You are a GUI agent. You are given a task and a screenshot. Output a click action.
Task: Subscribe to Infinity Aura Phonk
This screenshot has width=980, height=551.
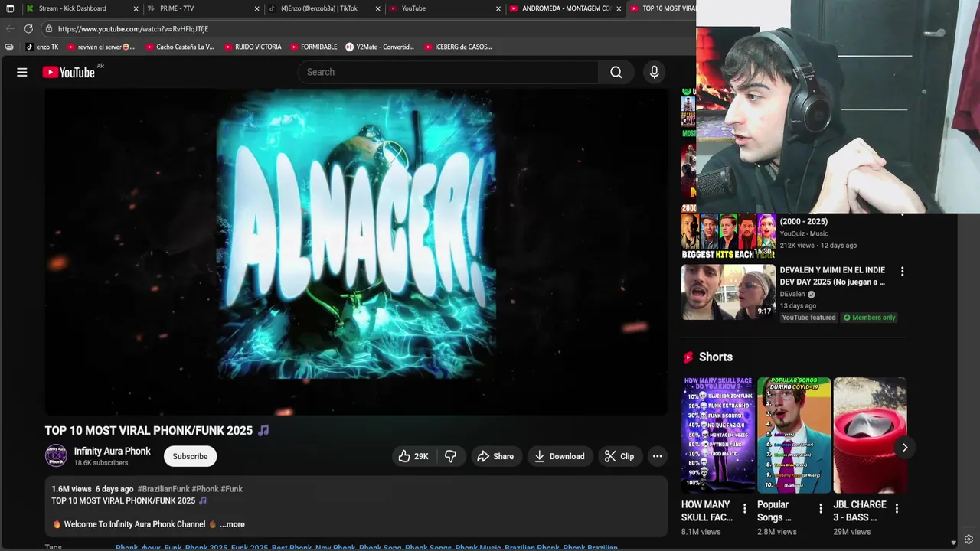point(190,456)
